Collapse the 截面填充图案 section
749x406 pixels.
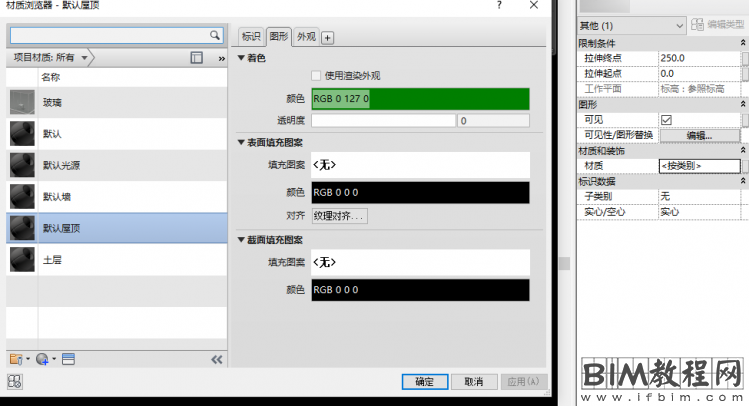coord(241,240)
